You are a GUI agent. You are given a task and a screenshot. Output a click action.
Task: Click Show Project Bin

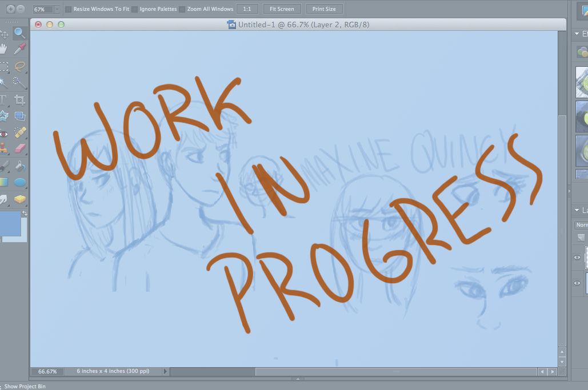click(x=25, y=386)
